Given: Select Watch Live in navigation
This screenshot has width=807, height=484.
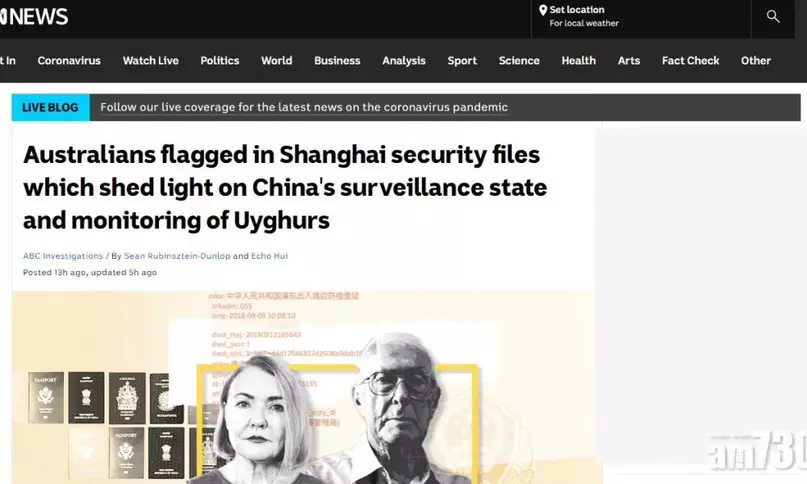Looking at the screenshot, I should [151, 61].
